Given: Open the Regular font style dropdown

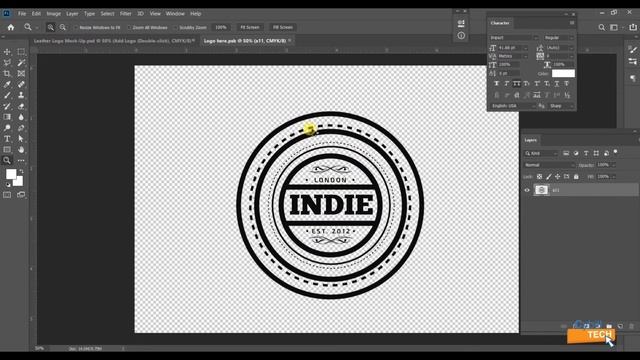Looking at the screenshot, I should (559, 38).
